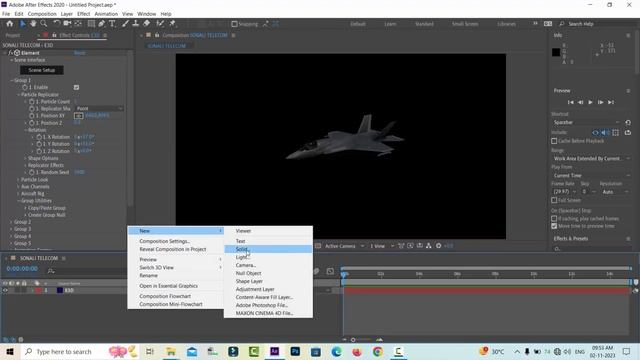Open Chrome from the Windows taskbar

tap(378, 351)
